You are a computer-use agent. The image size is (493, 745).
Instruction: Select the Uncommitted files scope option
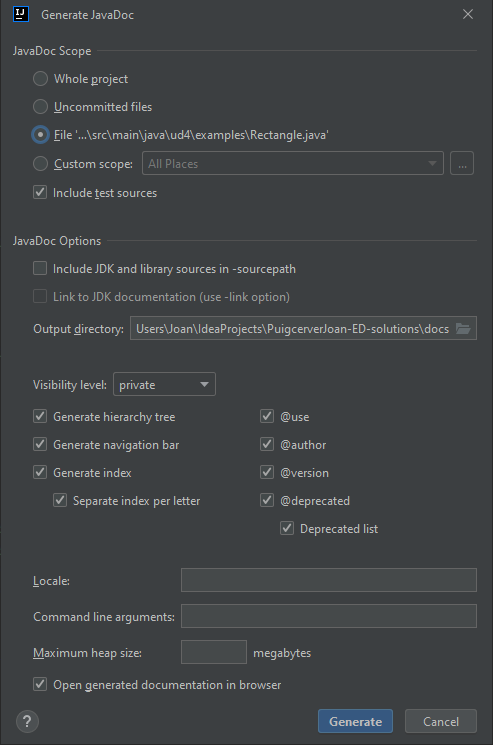point(40,107)
